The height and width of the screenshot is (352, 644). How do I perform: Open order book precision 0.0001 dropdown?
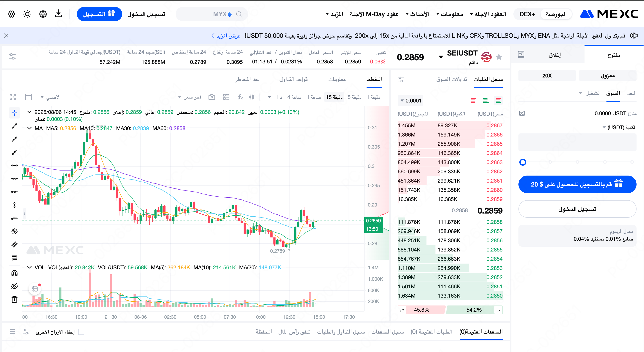[x=410, y=101]
